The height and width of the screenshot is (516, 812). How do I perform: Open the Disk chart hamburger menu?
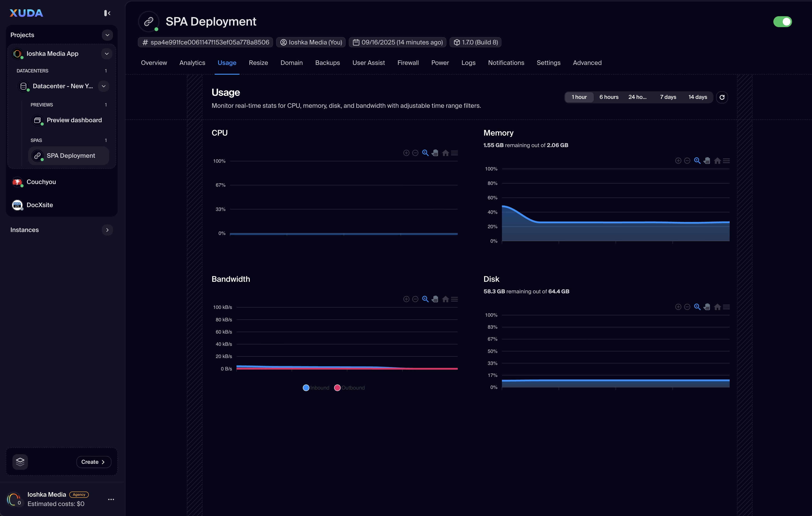[726, 307]
